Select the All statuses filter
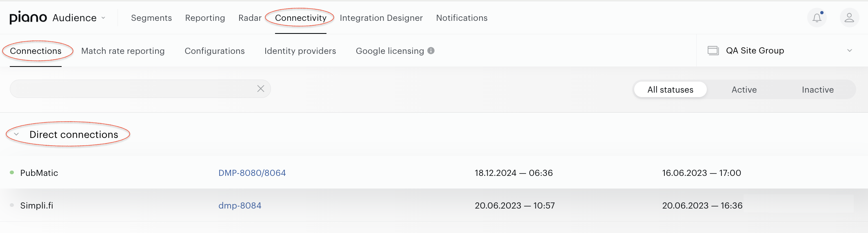Viewport: 868px width, 233px height. click(x=670, y=89)
